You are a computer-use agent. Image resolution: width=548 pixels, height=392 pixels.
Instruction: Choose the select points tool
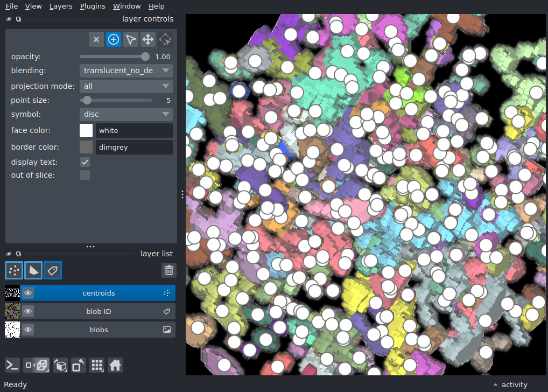click(x=131, y=39)
